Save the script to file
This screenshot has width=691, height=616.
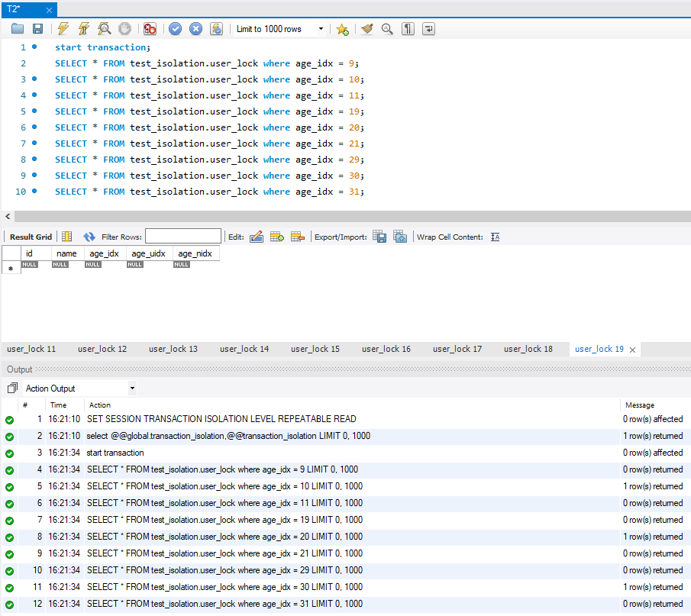pos(38,29)
